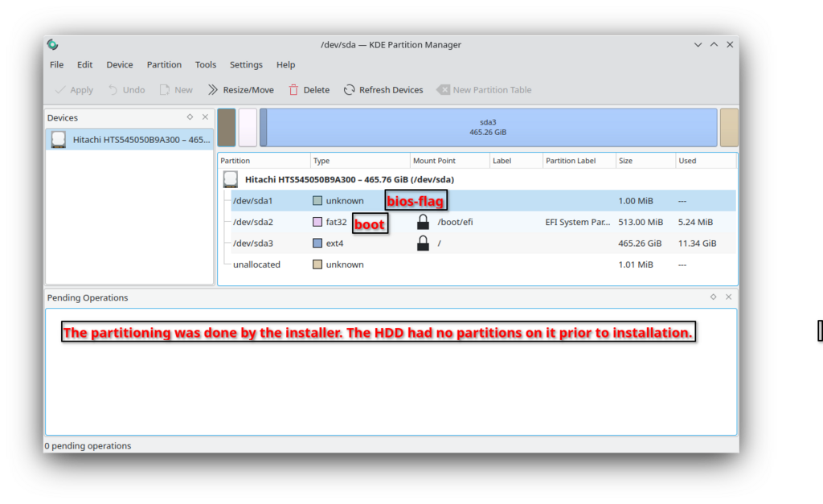The width and height of the screenshot is (823, 504).
Task: Click the 0 pending operations status text
Action: (88, 446)
